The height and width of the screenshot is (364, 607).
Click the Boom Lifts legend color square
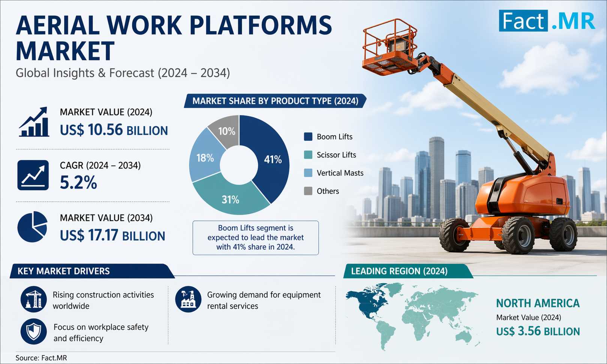click(x=308, y=137)
